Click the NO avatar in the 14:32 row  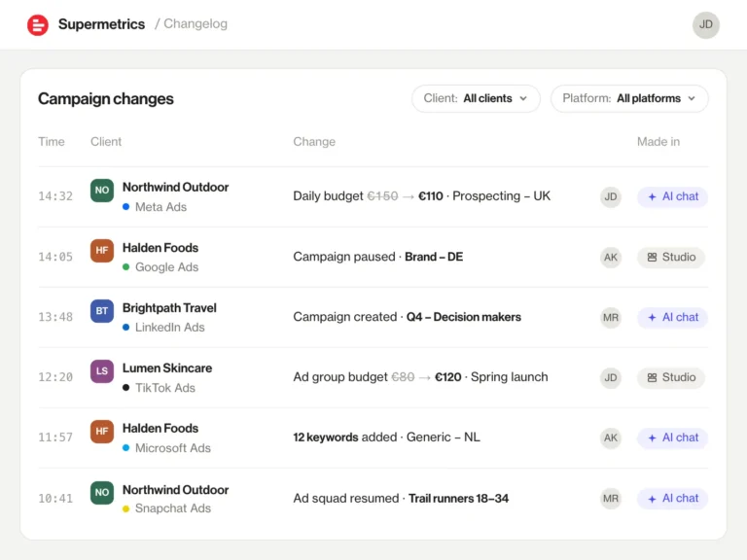(x=102, y=191)
